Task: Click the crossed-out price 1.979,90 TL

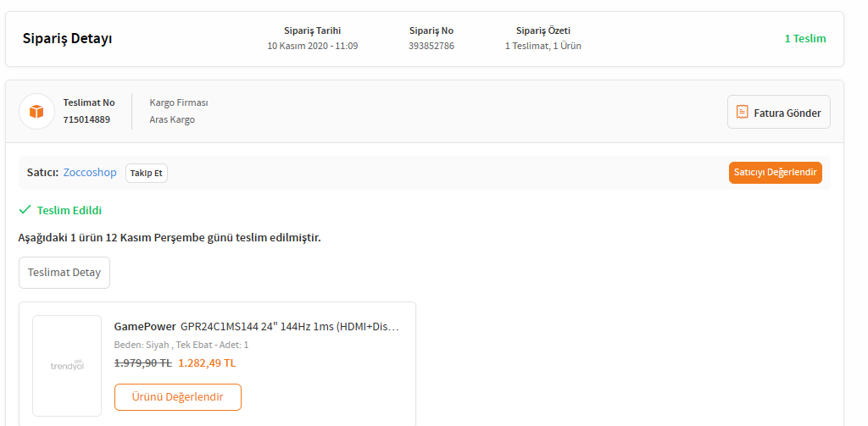Action: pyautogui.click(x=142, y=363)
